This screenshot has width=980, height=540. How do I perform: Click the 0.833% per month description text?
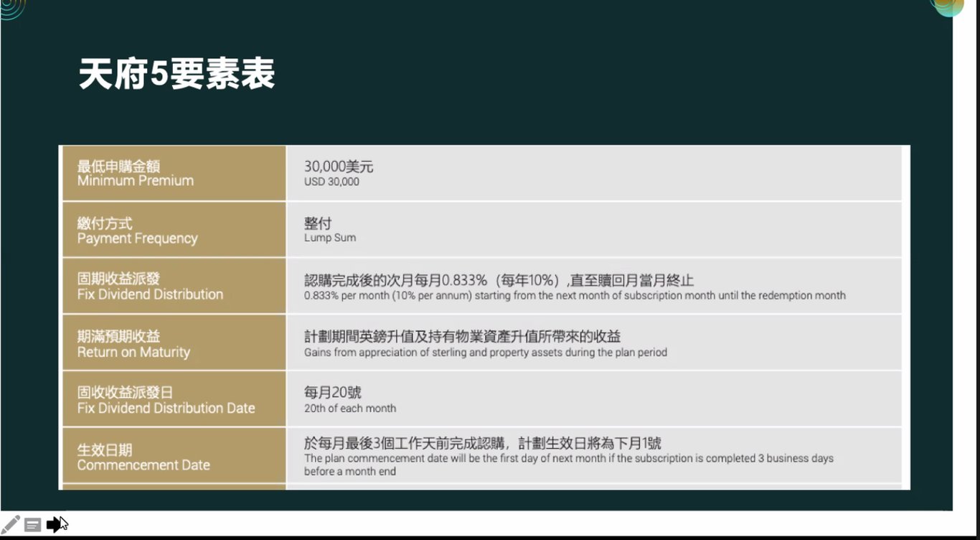(x=575, y=296)
